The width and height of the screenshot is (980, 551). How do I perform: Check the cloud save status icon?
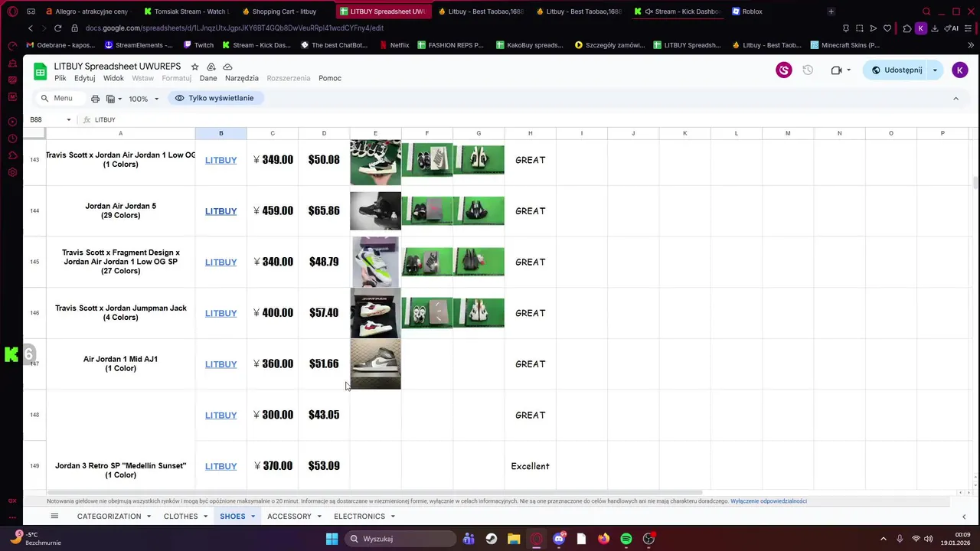pyautogui.click(x=227, y=67)
